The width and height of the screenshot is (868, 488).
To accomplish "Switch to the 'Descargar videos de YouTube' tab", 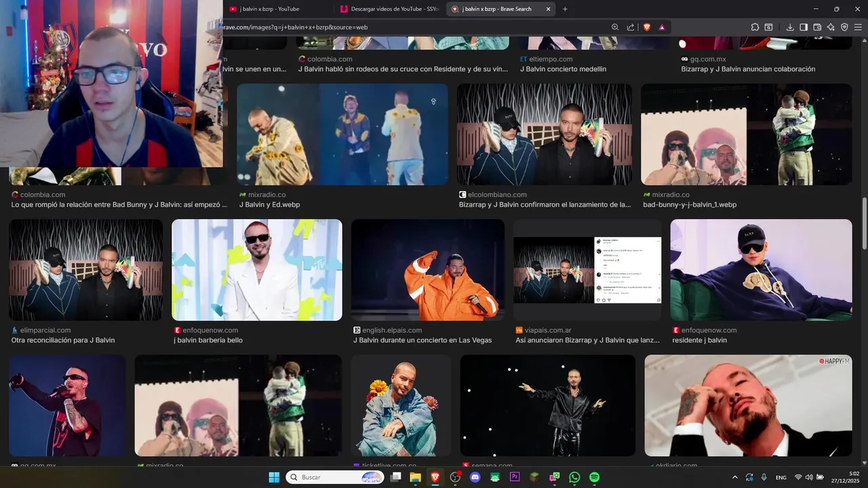I will pos(390,9).
